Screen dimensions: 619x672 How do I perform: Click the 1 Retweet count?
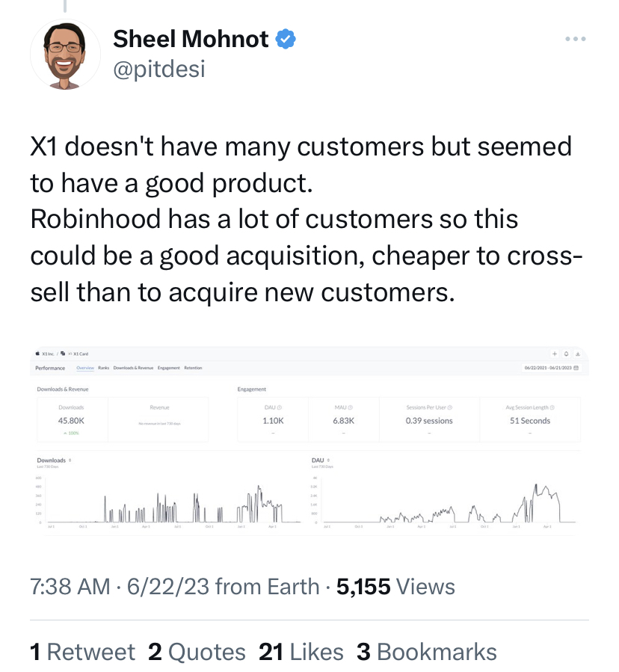(82, 652)
